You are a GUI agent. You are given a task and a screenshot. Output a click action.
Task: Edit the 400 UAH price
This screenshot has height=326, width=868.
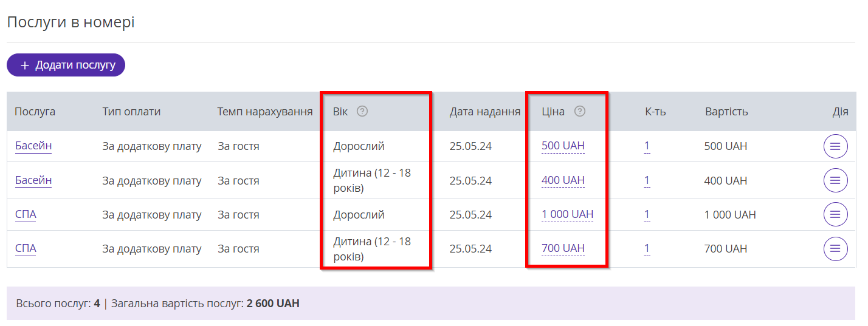(563, 180)
